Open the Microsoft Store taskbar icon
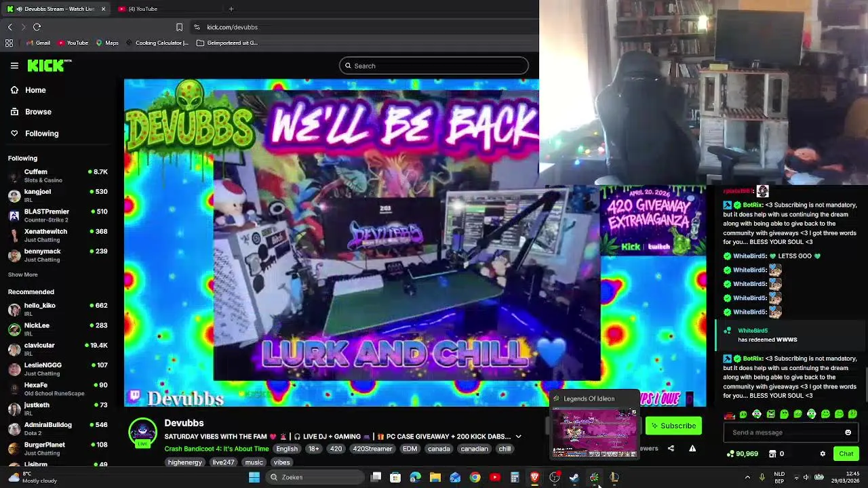The image size is (868, 488). click(x=395, y=477)
